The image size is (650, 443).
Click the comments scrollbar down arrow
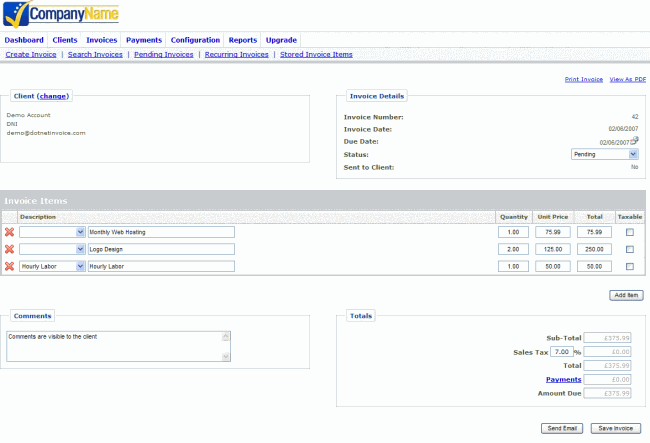226,356
